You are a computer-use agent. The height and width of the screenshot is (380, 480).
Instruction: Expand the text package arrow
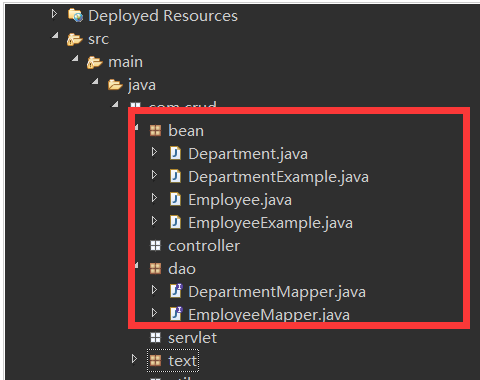(x=134, y=359)
